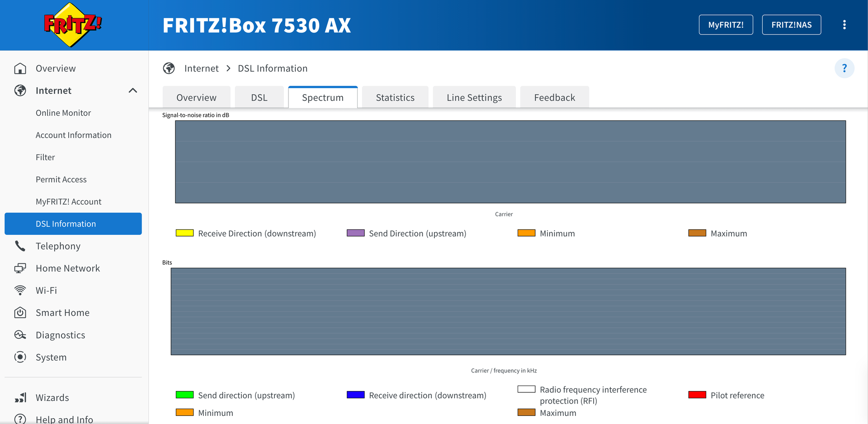This screenshot has width=868, height=424.
Task: Select the Feedback tab
Action: click(554, 98)
